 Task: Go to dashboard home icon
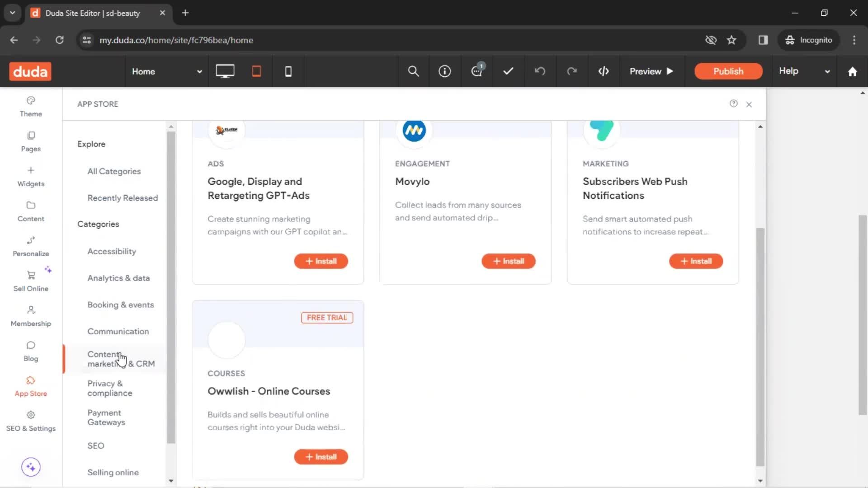852,71
